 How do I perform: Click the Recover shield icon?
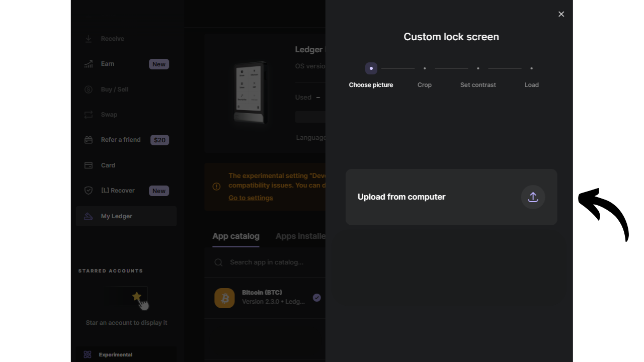pos(89,191)
